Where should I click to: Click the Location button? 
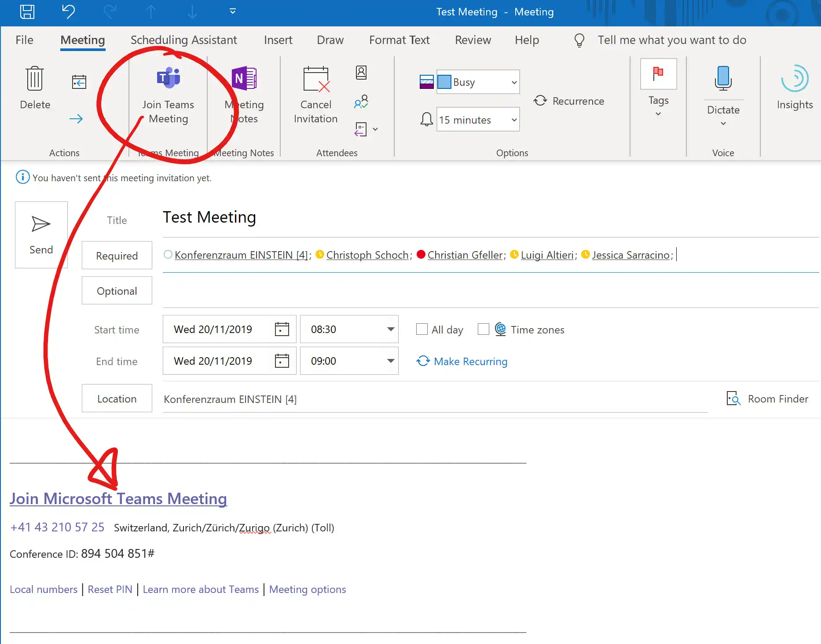(x=117, y=399)
